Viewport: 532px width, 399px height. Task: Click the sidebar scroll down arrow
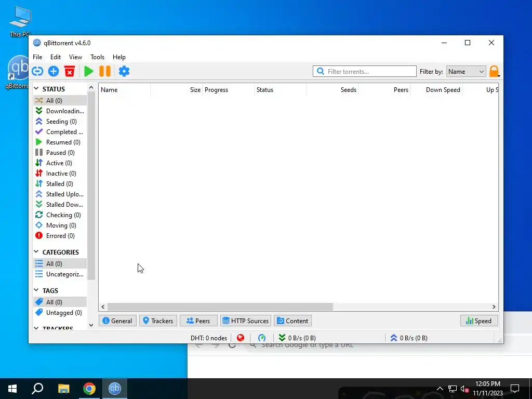[x=91, y=325]
